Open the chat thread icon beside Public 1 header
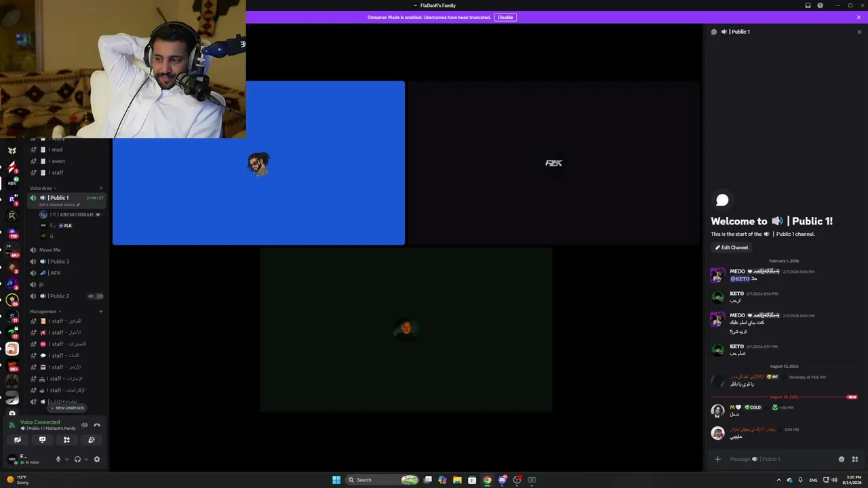The image size is (868, 488). pyautogui.click(x=713, y=32)
